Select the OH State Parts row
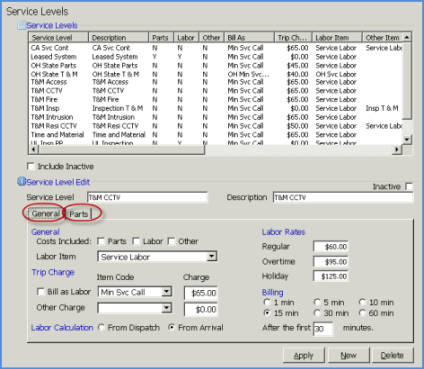Image resolution: width=424 pixels, height=369 pixels. tap(216, 65)
